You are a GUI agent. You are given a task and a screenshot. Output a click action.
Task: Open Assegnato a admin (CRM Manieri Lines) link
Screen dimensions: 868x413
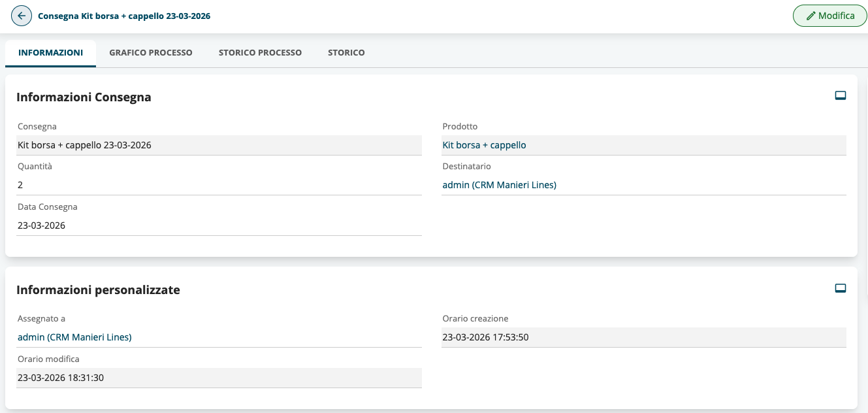click(74, 337)
